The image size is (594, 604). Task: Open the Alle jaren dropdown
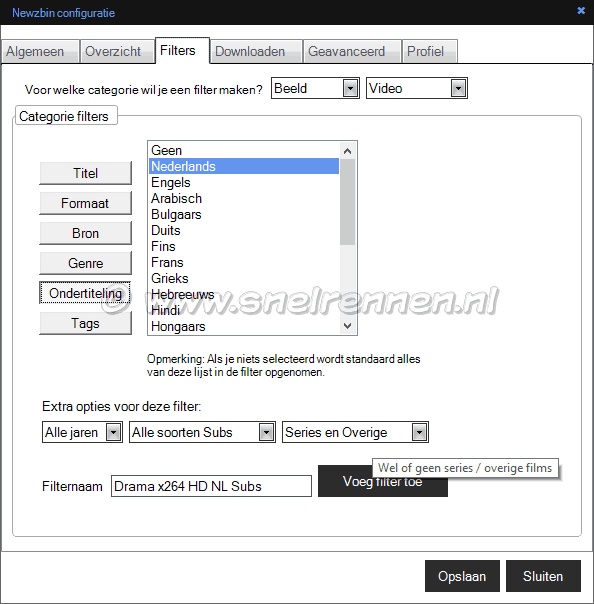tap(82, 432)
